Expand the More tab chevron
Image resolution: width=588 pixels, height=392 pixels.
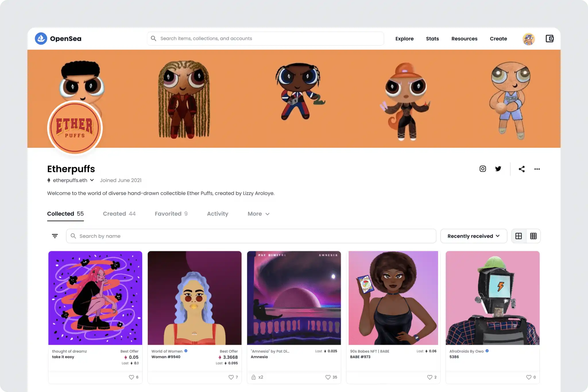[267, 214]
